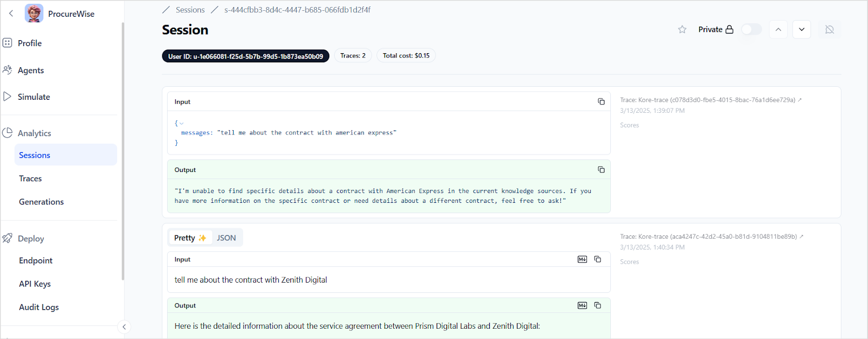Image resolution: width=868 pixels, height=339 pixels.
Task: Switch to the JSON view tab
Action: (226, 238)
